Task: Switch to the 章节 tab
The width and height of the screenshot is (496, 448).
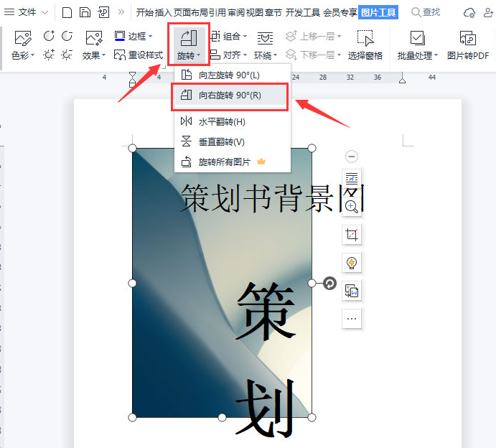Action: pyautogui.click(x=273, y=13)
